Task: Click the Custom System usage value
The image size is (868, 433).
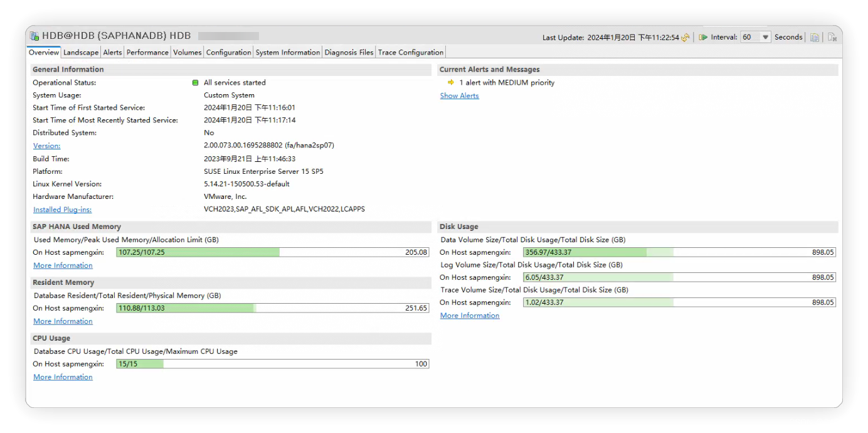Action: click(229, 95)
